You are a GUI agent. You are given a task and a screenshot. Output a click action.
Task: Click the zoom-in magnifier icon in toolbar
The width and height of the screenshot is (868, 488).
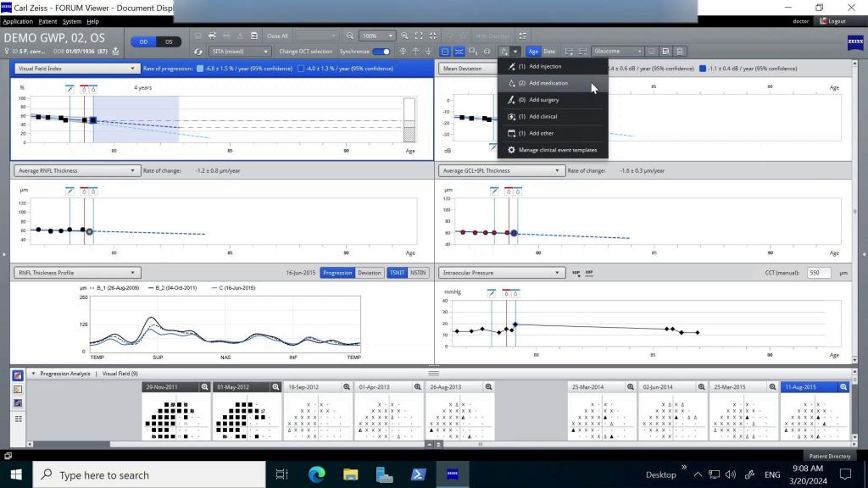[406, 36]
